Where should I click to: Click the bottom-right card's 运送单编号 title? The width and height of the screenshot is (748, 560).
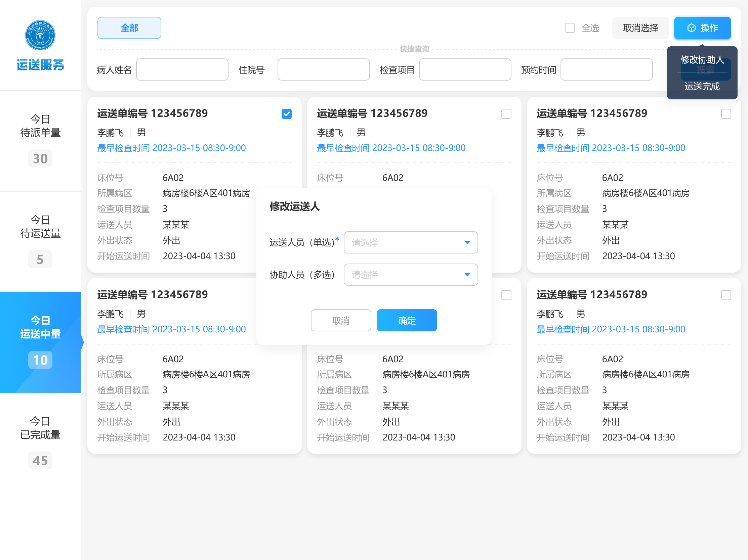pyautogui.click(x=592, y=294)
